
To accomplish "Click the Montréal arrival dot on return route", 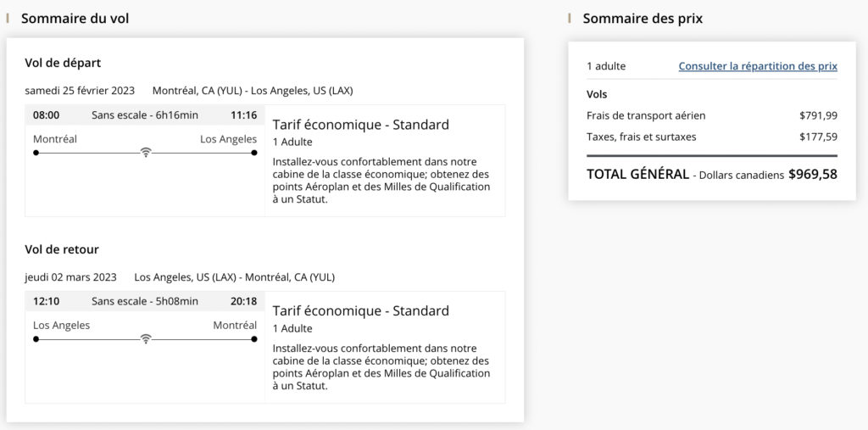I will tap(254, 339).
